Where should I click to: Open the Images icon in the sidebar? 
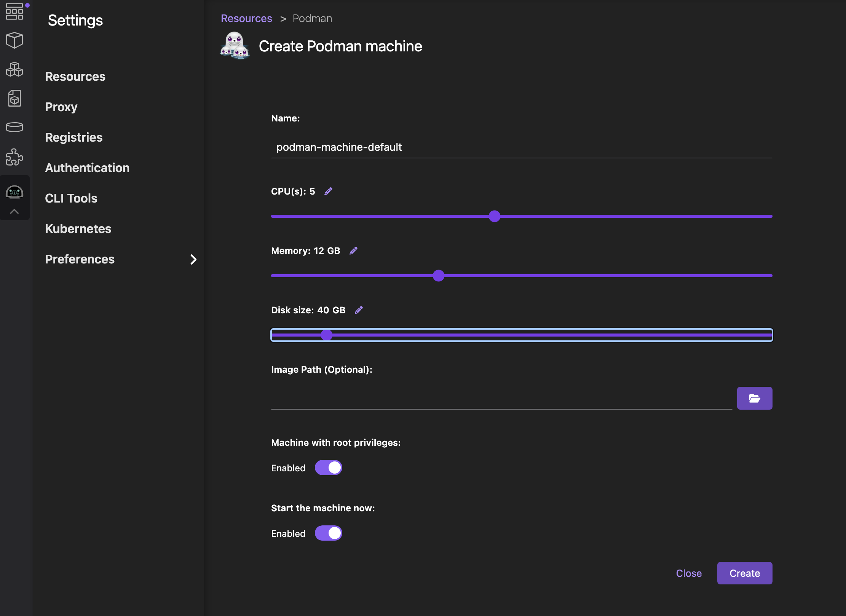tap(14, 98)
